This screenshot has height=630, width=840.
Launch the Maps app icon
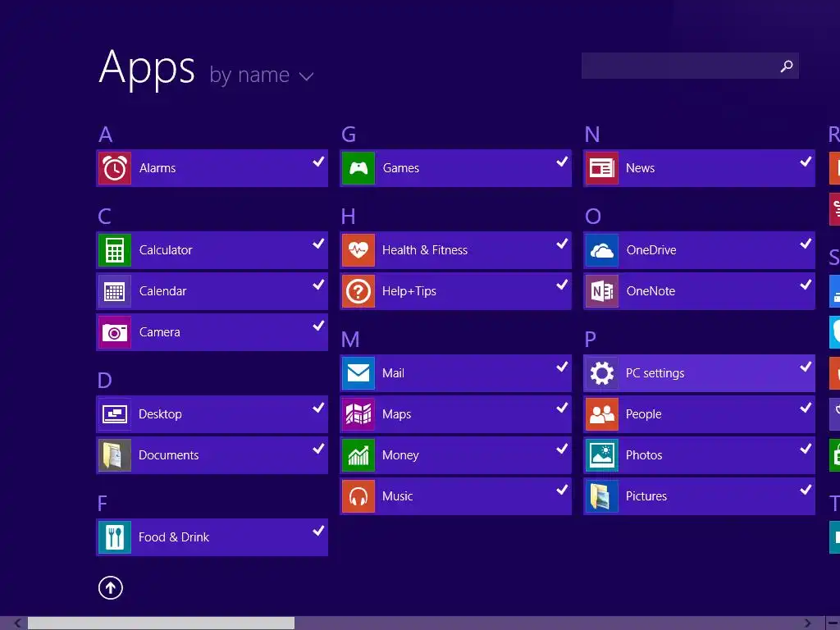point(358,414)
